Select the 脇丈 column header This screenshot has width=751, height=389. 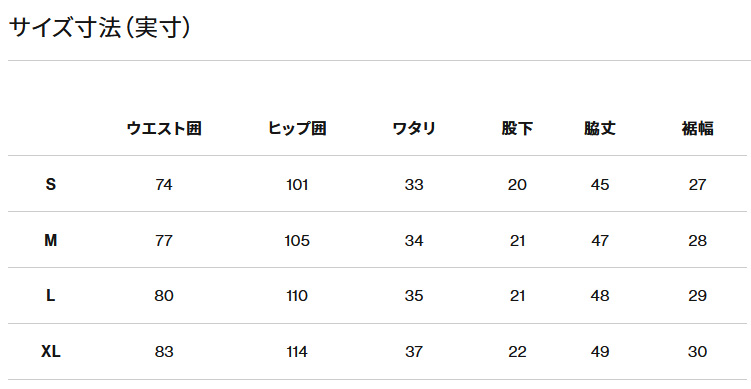[x=600, y=128]
